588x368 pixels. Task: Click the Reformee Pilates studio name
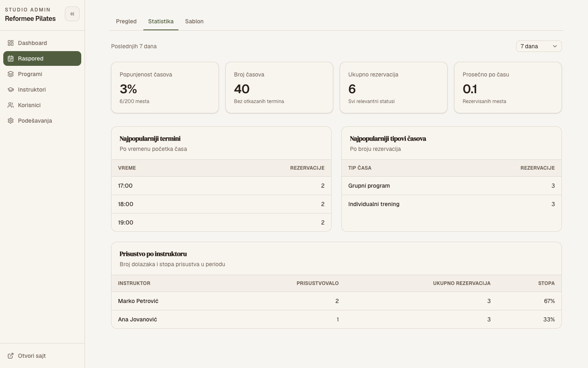tap(30, 18)
